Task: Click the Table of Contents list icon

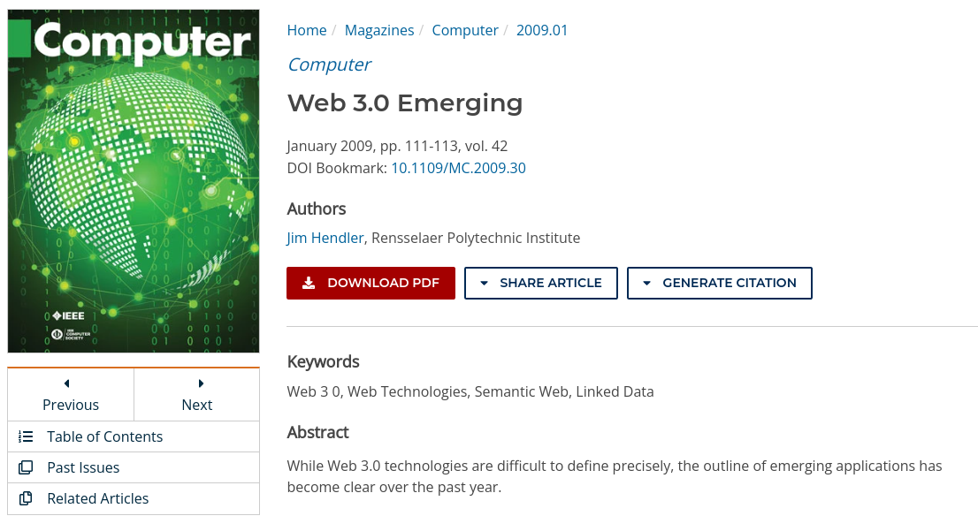Action: (x=26, y=437)
